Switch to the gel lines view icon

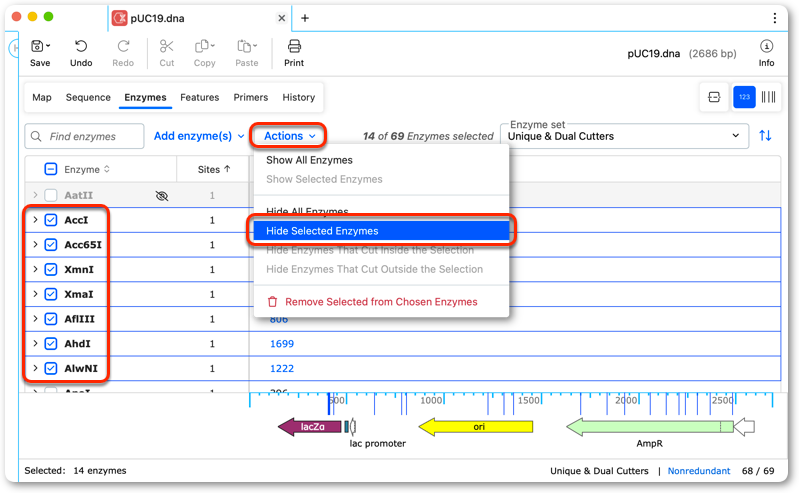pyautogui.click(x=768, y=97)
